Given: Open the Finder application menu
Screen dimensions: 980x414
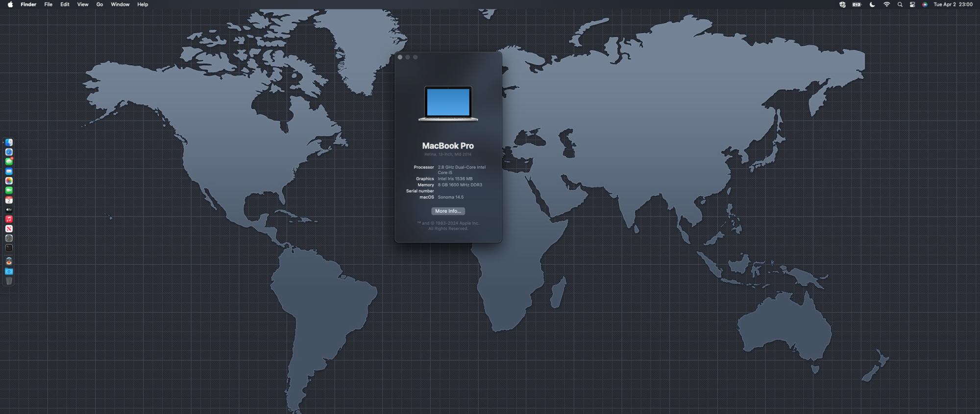Looking at the screenshot, I should pos(28,4).
